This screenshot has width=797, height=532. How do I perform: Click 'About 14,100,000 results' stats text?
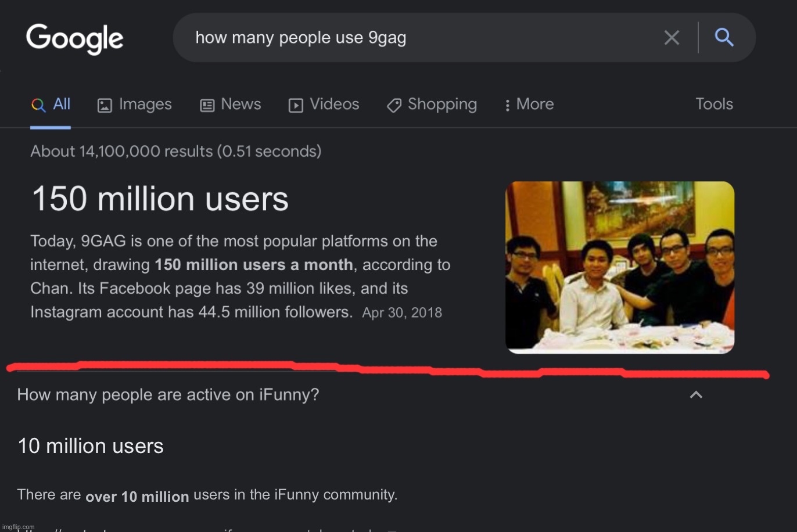(175, 151)
